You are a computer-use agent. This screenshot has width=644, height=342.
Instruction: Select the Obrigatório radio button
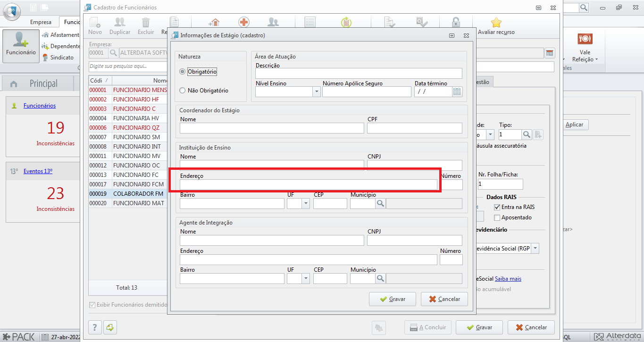(183, 72)
